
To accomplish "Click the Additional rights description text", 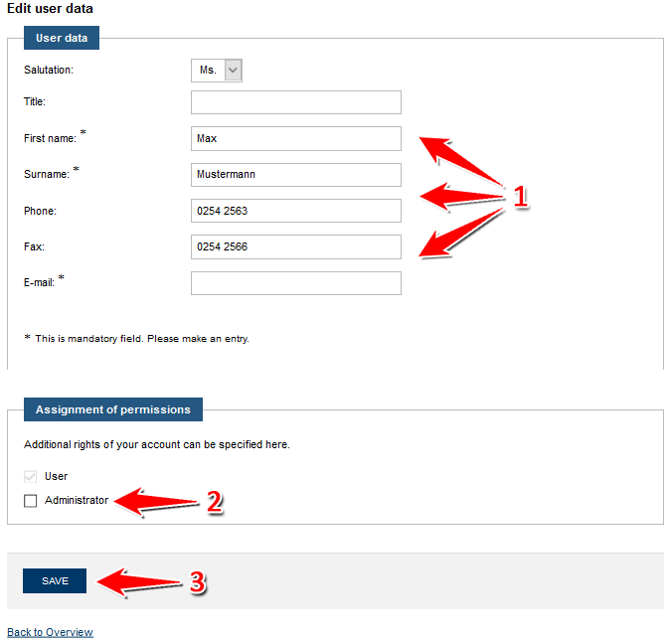I will click(x=157, y=444).
